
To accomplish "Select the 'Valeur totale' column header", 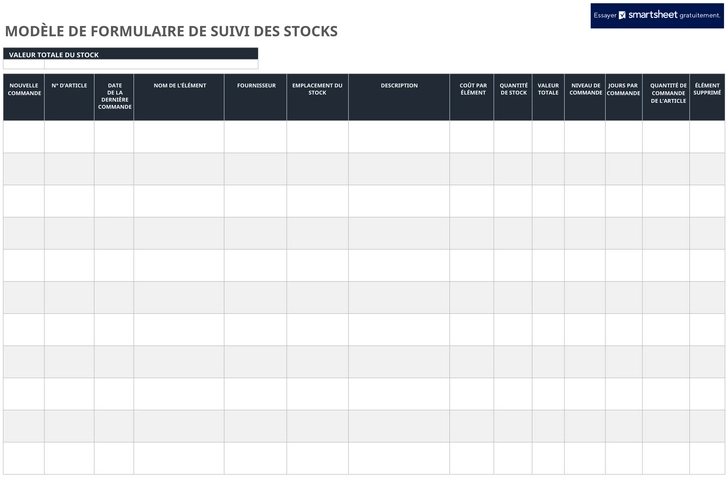I will 548,97.
